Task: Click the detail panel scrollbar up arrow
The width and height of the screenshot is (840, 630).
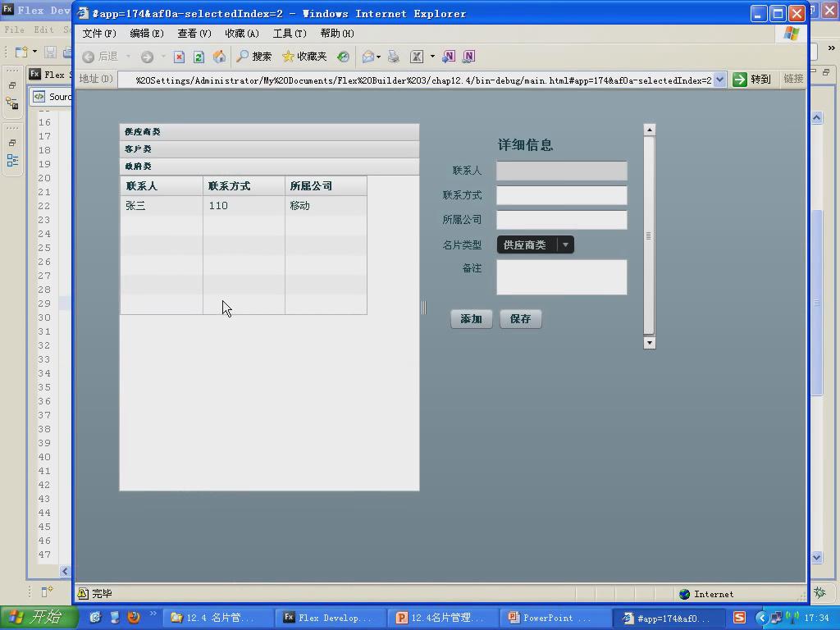Action: pyautogui.click(x=650, y=130)
